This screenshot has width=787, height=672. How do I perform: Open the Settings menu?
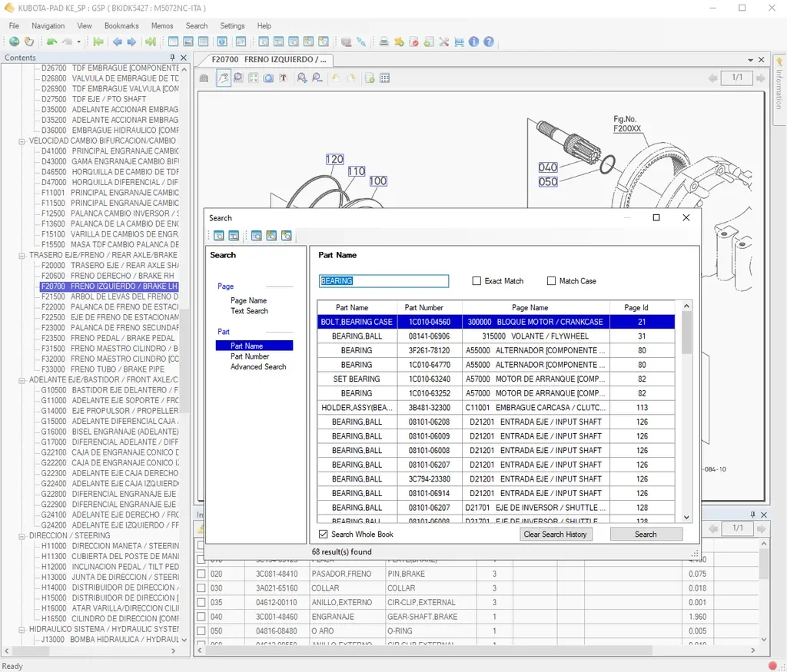(232, 26)
